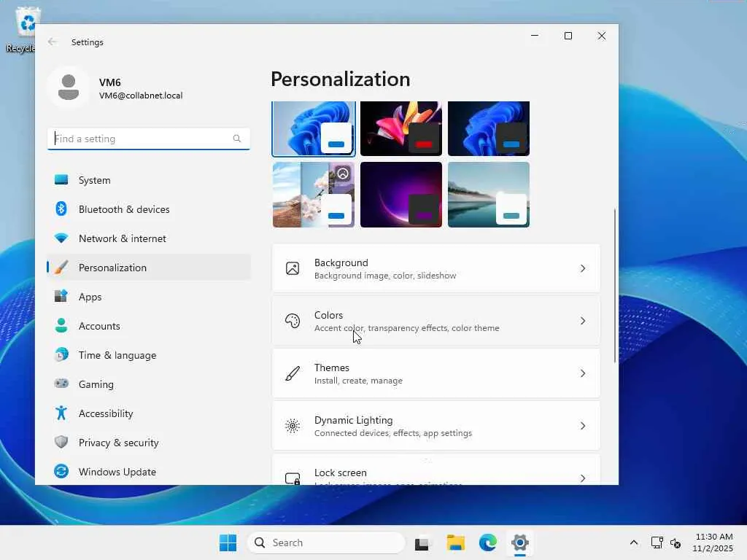The height and width of the screenshot is (560, 747).
Task: Expand the Colors chevron arrow
Action: [x=583, y=321]
